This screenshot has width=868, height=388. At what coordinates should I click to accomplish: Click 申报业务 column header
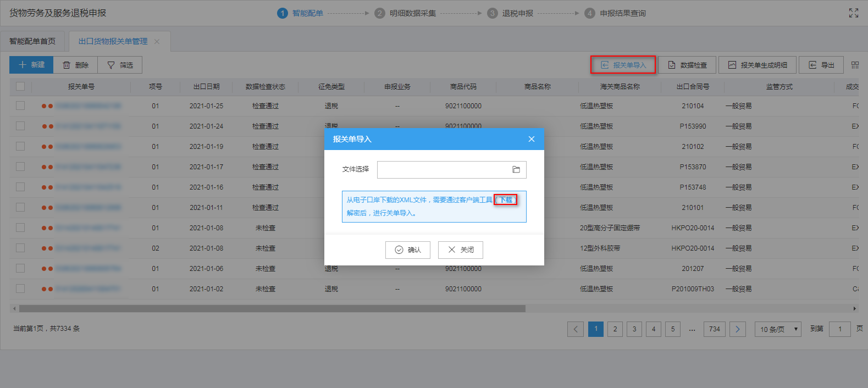pyautogui.click(x=397, y=87)
